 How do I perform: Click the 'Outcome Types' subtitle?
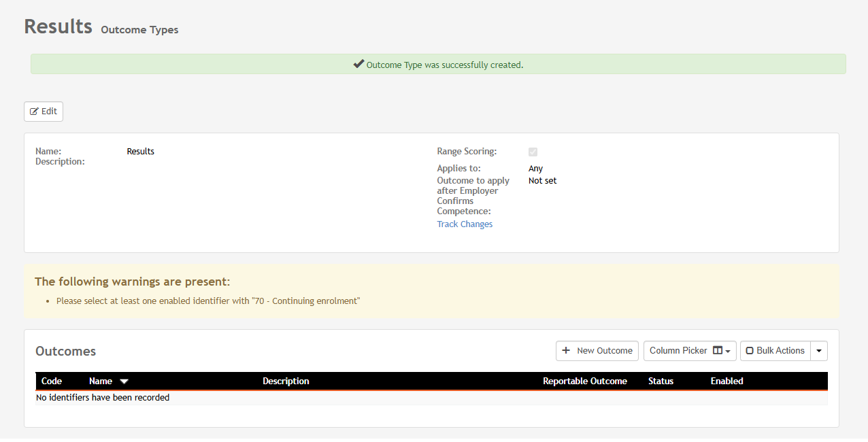click(139, 30)
